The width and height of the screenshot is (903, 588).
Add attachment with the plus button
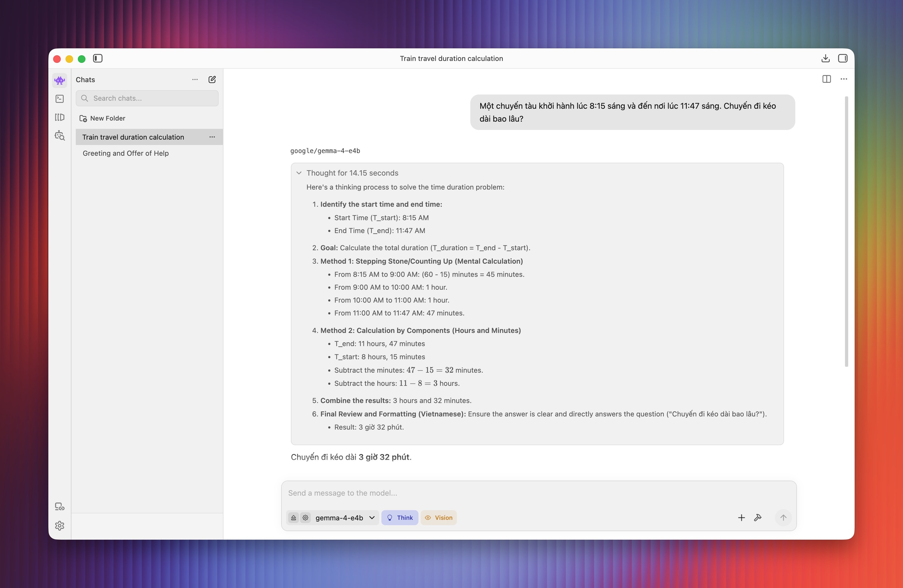coord(741,517)
